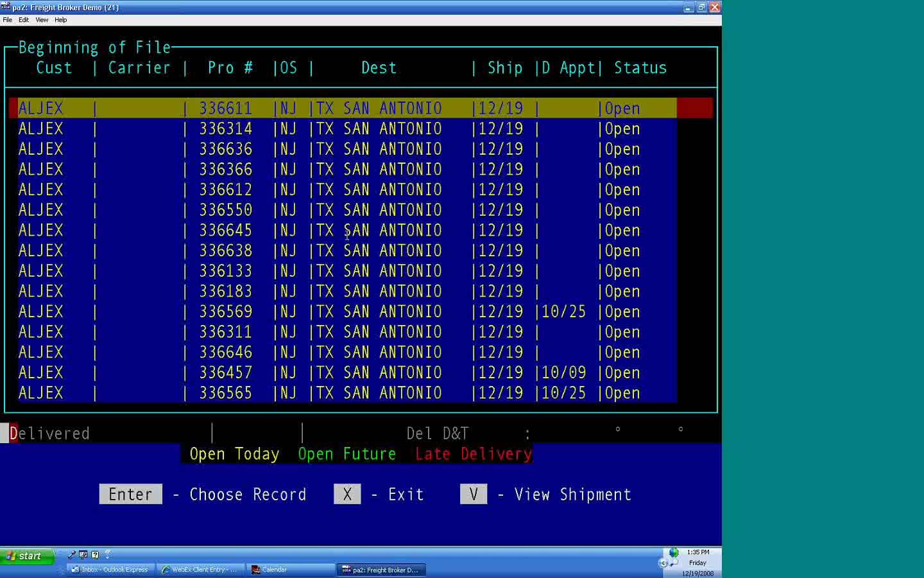Select row with Pro # 336311
The height and width of the screenshot is (578, 924).
point(347,332)
